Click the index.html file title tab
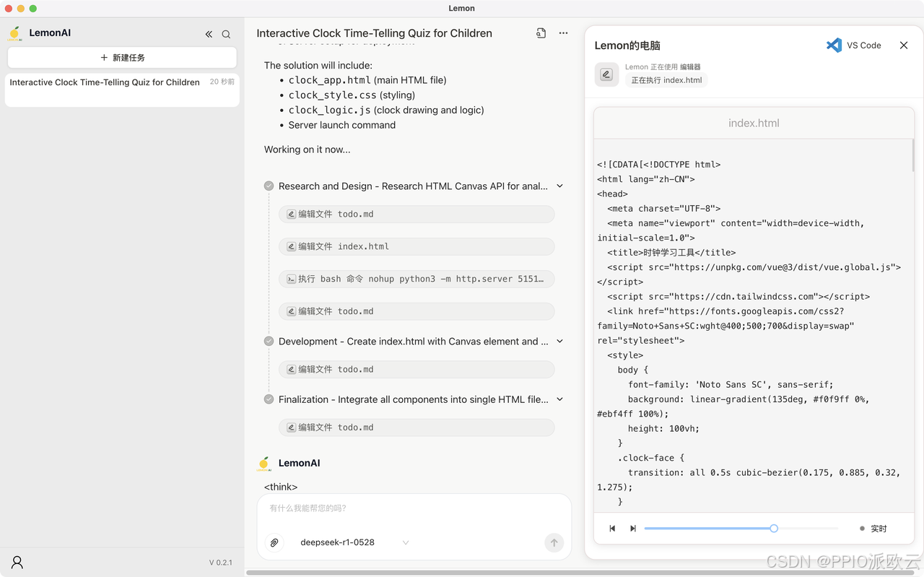The width and height of the screenshot is (924, 577). coord(754,123)
